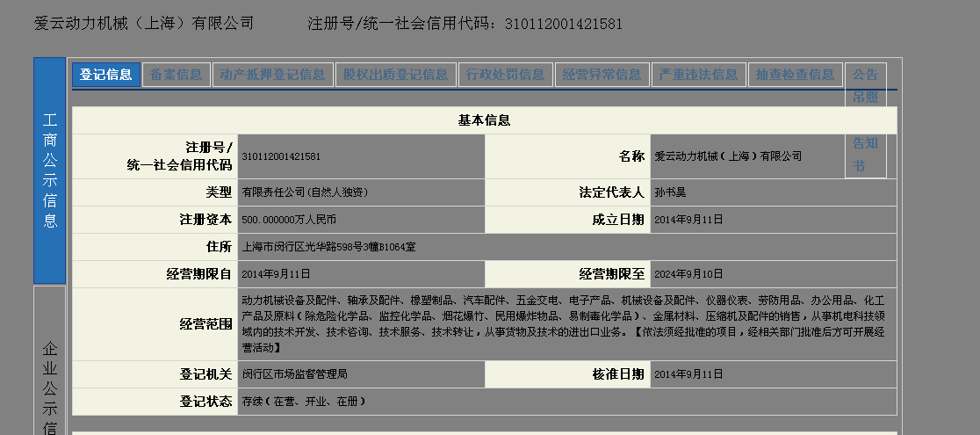This screenshot has width=980, height=435.
Task: Click the 基本信息 section header
Action: tap(484, 120)
